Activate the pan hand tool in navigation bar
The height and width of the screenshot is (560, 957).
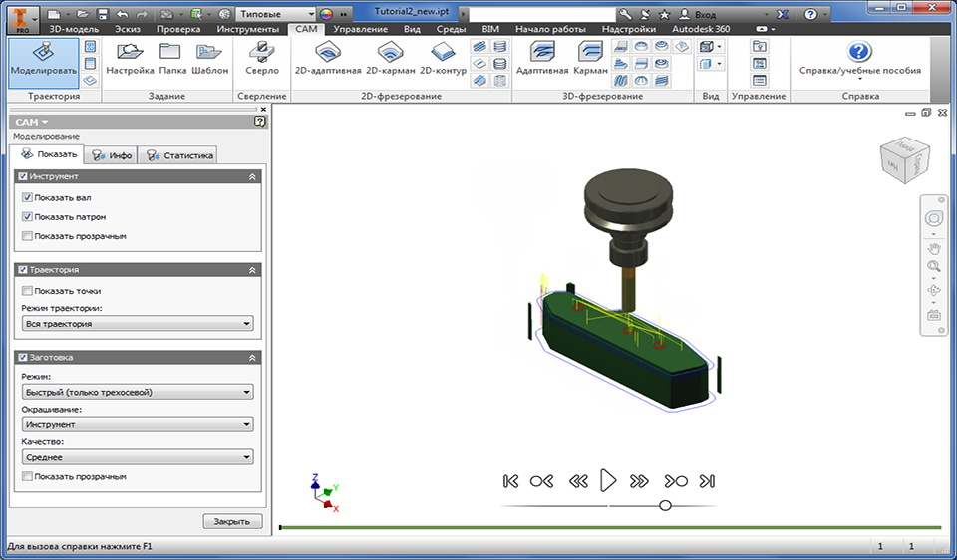point(934,248)
